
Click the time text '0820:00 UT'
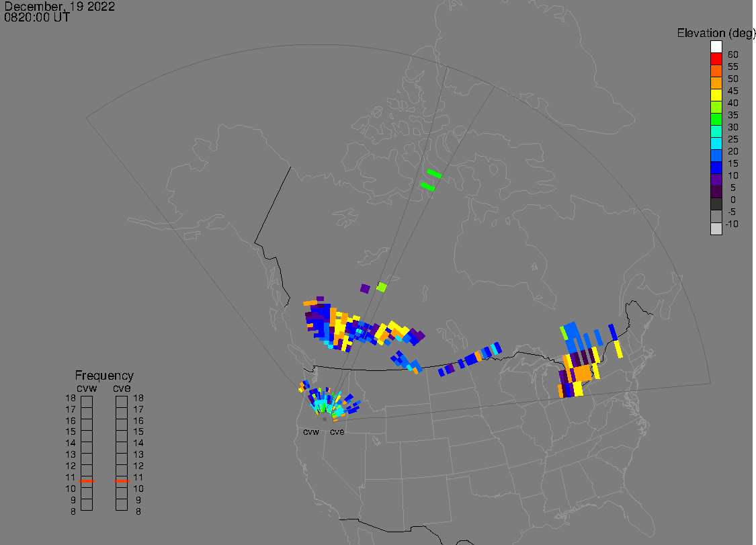pos(37,17)
